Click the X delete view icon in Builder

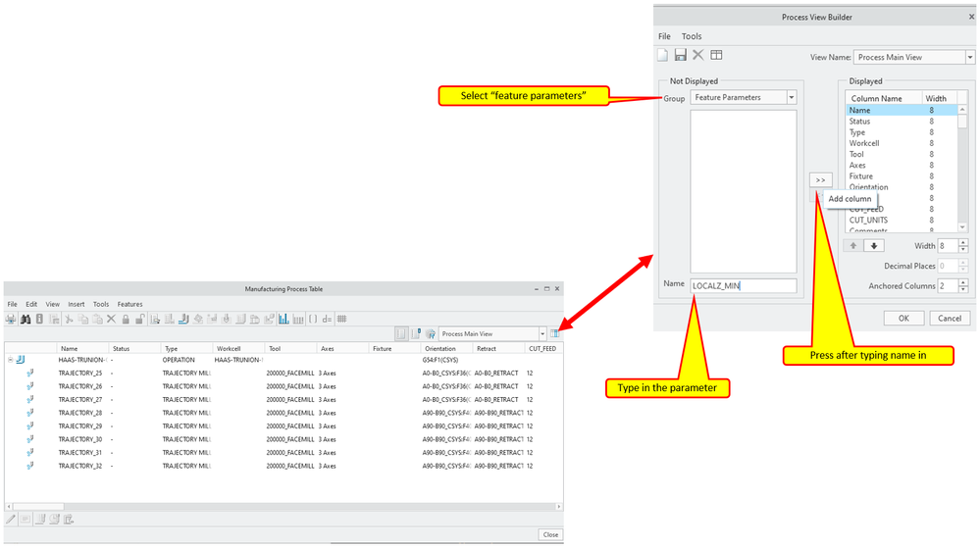click(x=698, y=55)
